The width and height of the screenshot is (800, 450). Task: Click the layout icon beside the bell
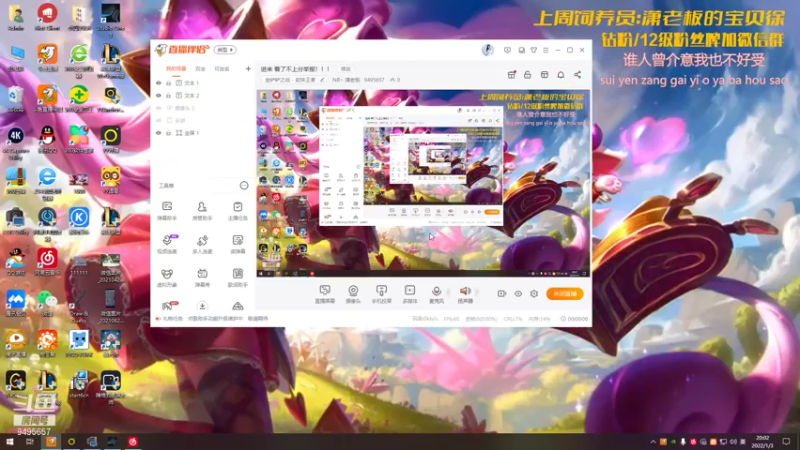tap(544, 75)
